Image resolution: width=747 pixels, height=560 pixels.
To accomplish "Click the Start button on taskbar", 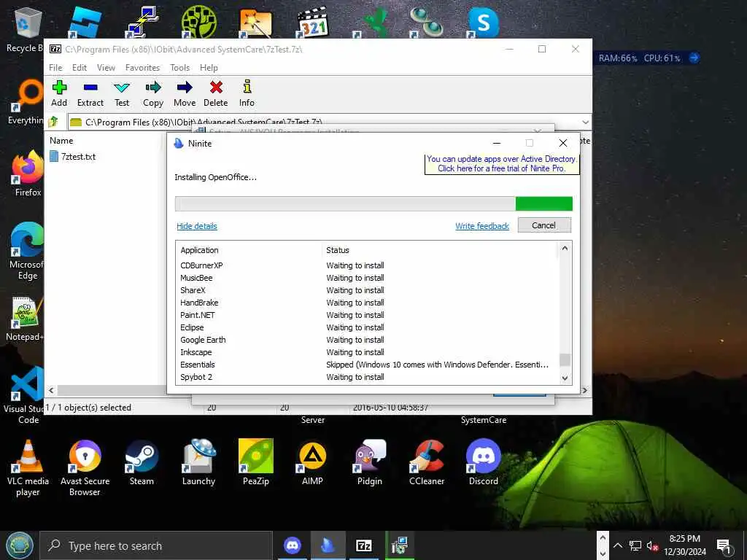I will pyautogui.click(x=20, y=545).
